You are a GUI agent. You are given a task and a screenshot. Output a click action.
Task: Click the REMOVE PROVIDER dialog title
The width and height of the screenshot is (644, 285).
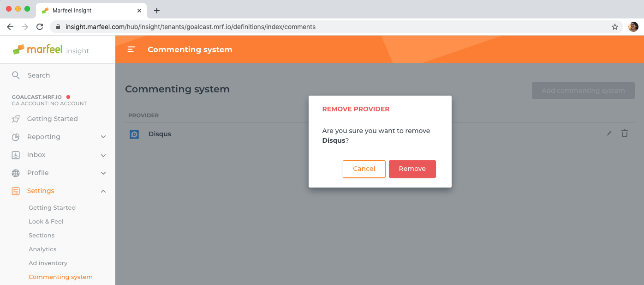tap(356, 109)
